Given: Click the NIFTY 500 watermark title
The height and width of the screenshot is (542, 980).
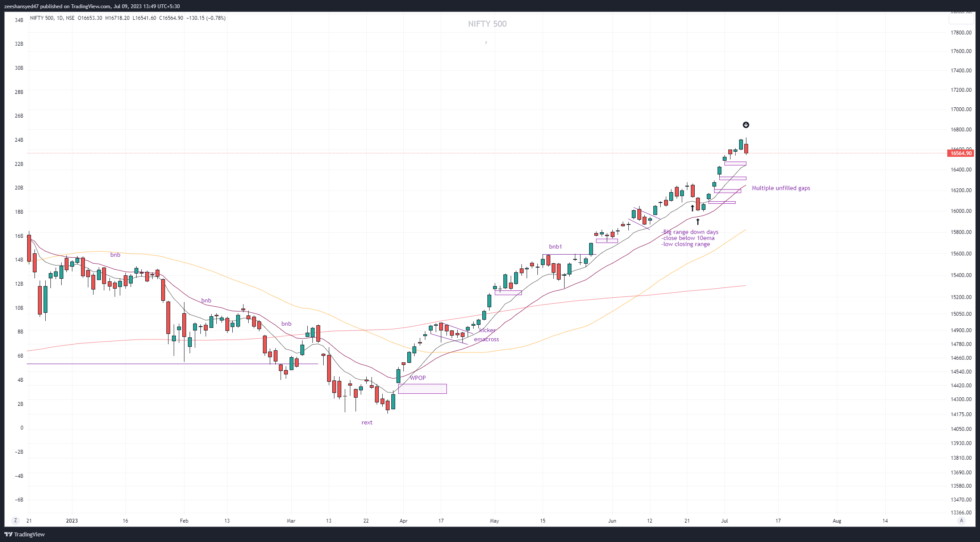Looking at the screenshot, I should click(x=487, y=24).
